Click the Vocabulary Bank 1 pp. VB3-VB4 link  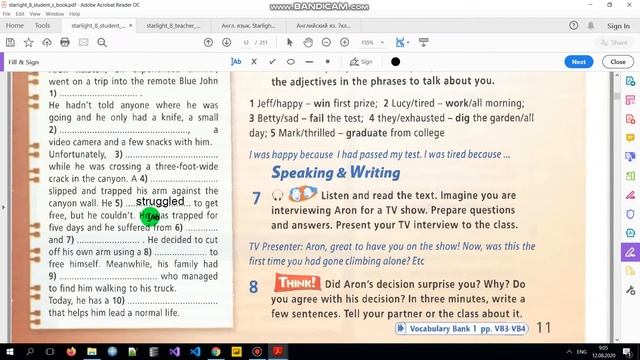[462, 329]
